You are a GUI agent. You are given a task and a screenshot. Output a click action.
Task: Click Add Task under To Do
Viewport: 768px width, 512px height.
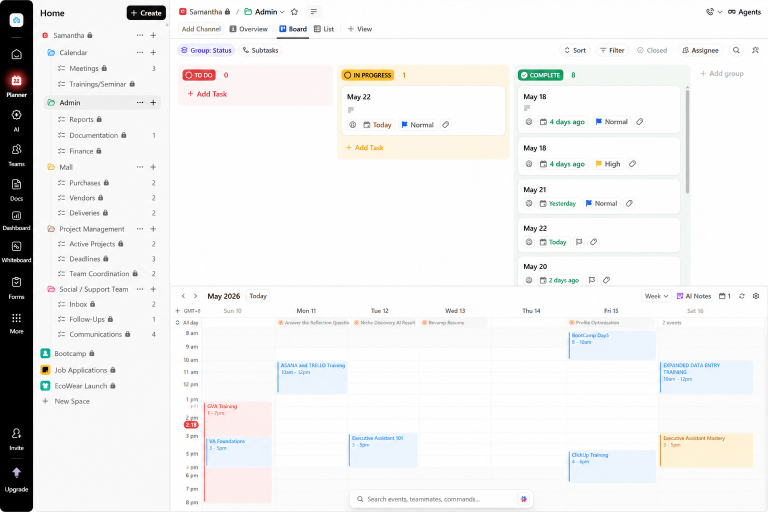pyautogui.click(x=207, y=94)
